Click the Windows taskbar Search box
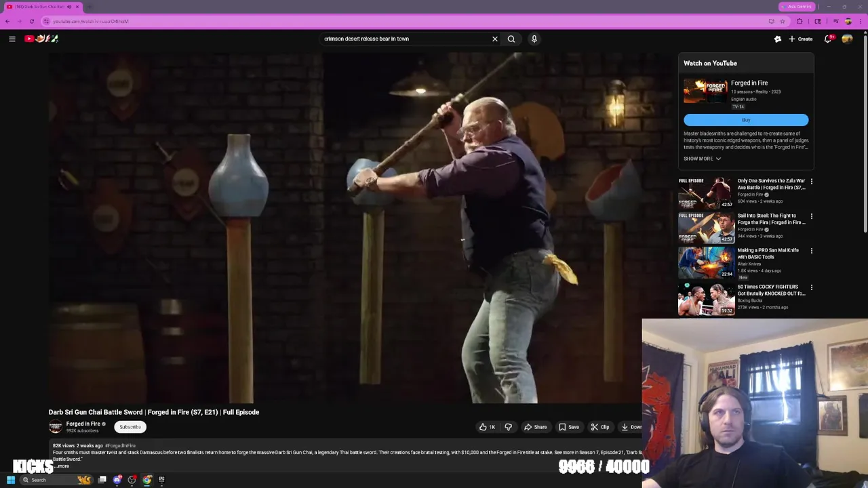This screenshot has width=868, height=488. point(58,480)
